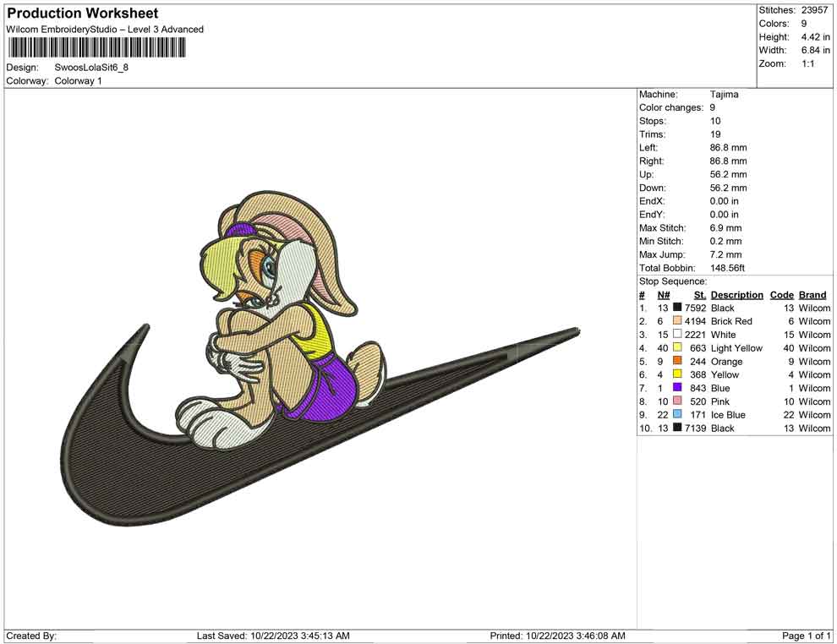Click the Blue (purple) thread swatch
837x644 pixels.
[x=677, y=387]
